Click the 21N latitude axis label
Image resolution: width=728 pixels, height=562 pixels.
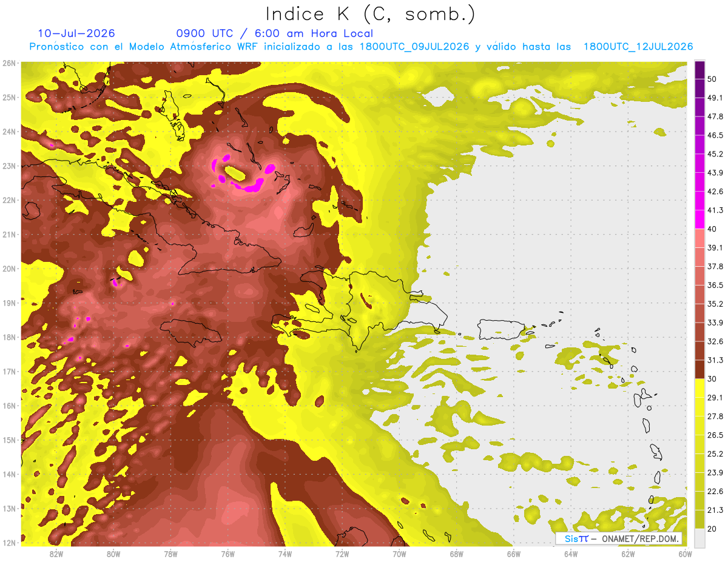(x=8, y=234)
